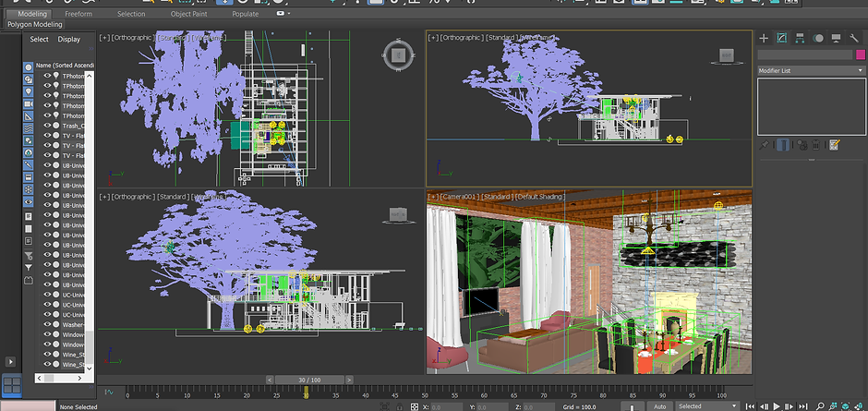Screen dimensions: 868x411
Task: Open the Scene Explorer Display menu
Action: coord(69,40)
